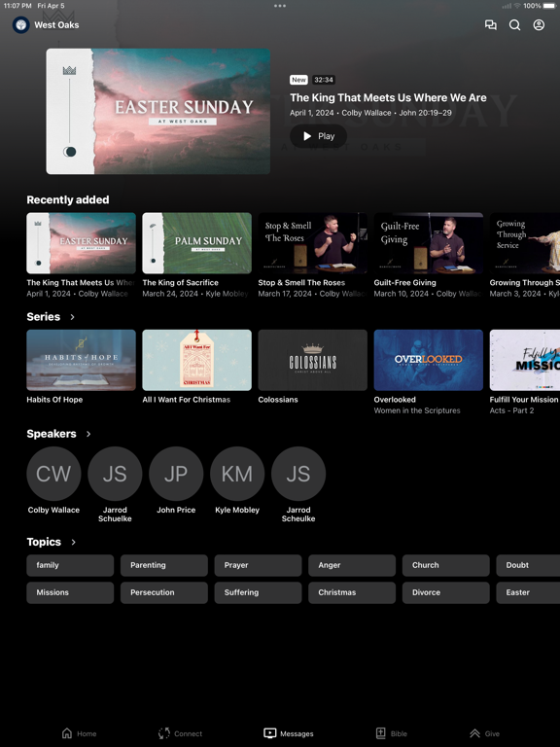Image resolution: width=560 pixels, height=747 pixels.
Task: Select speaker Kyle Mobley avatar
Action: coord(237,474)
